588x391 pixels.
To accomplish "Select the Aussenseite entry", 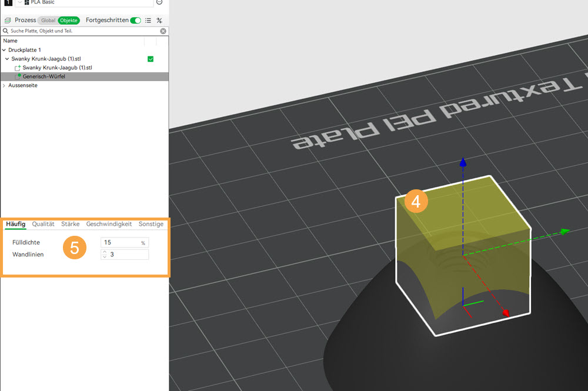I will point(23,85).
